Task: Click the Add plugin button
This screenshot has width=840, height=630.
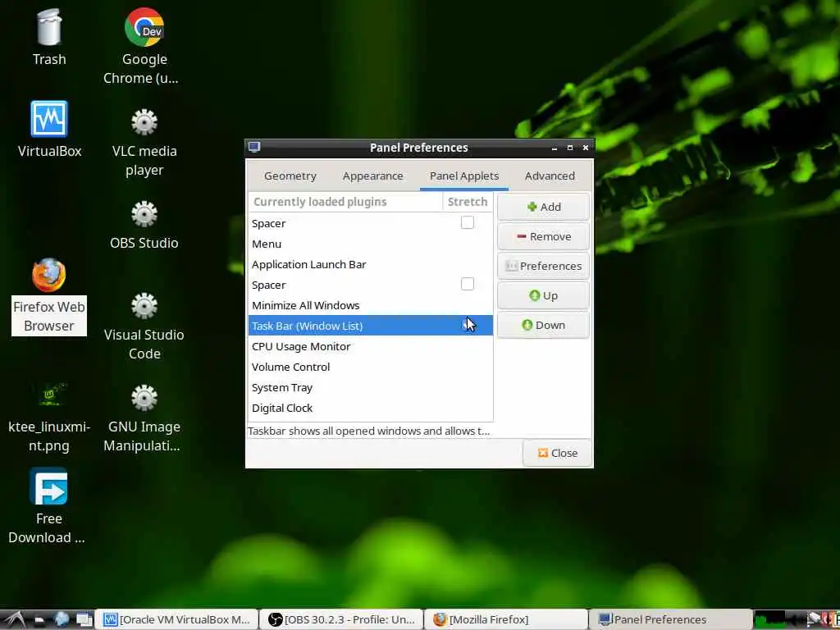Action: pos(543,207)
